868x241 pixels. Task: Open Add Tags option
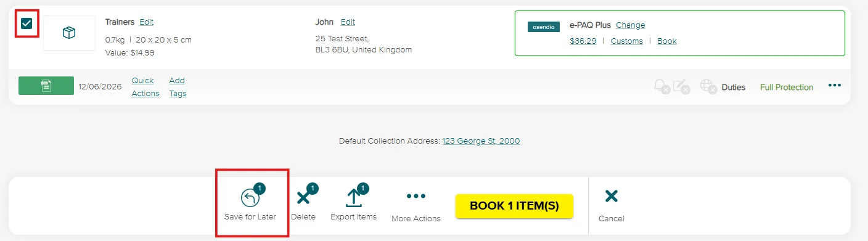pos(178,87)
